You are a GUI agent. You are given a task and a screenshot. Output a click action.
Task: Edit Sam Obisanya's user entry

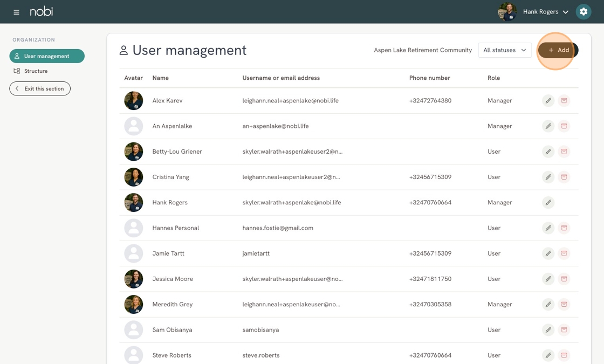548,330
